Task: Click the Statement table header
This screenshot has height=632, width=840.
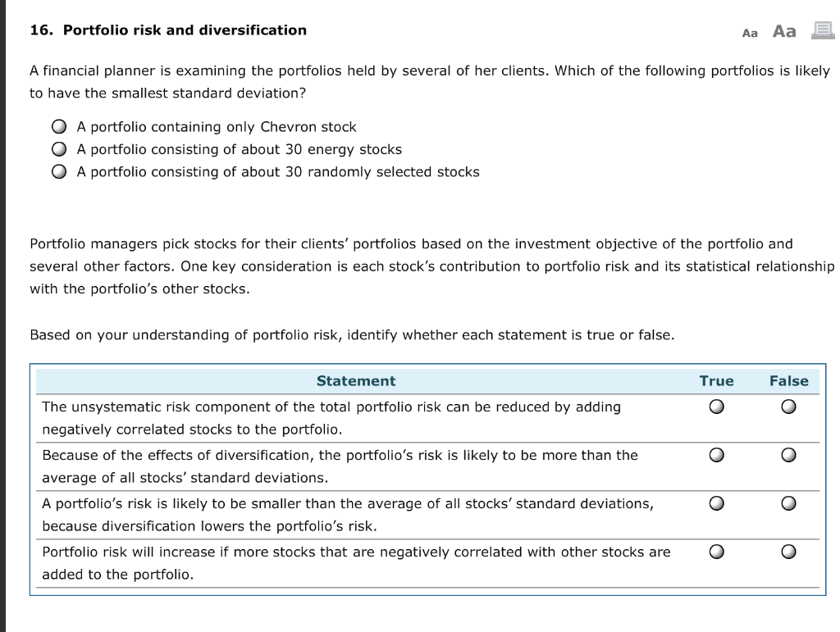Action: 356,380
